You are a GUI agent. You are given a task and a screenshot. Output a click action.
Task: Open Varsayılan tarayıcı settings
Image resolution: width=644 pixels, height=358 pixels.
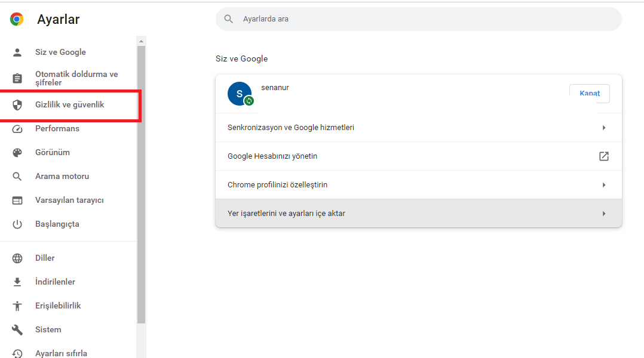[68, 200]
